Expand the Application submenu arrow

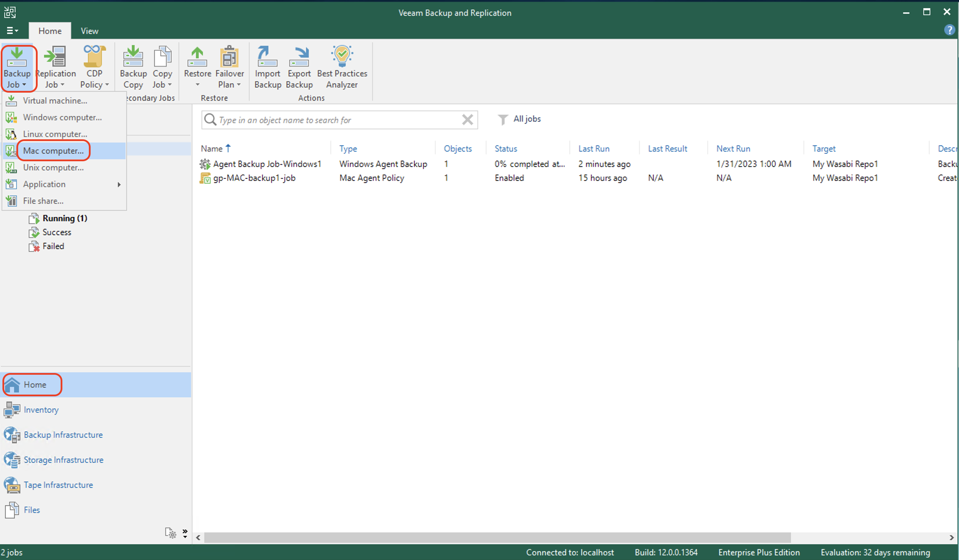tap(119, 185)
